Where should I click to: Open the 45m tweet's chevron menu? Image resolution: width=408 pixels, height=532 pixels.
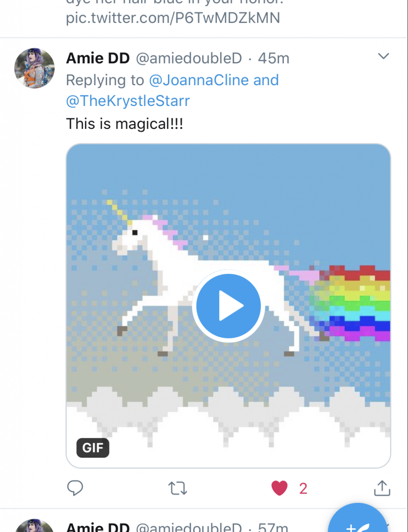pyautogui.click(x=383, y=57)
